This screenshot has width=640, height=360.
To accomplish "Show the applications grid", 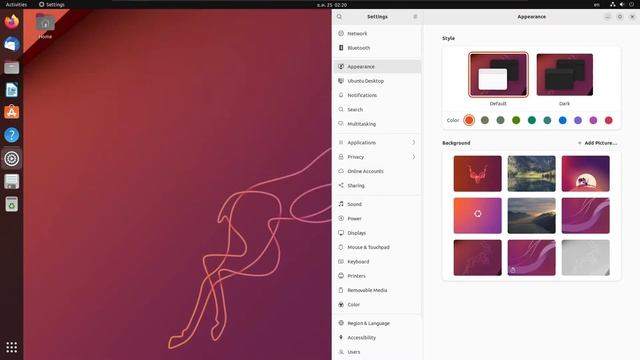I will (x=11, y=347).
